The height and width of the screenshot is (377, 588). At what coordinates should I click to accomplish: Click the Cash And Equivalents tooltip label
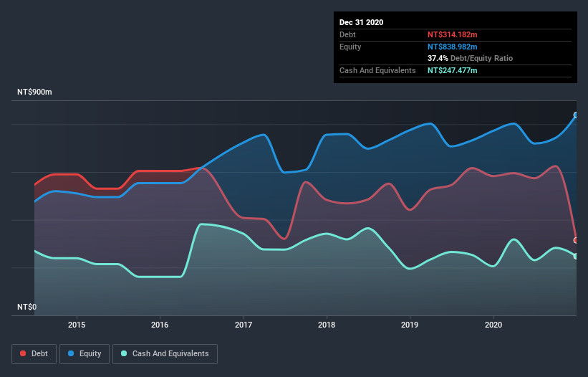point(377,70)
